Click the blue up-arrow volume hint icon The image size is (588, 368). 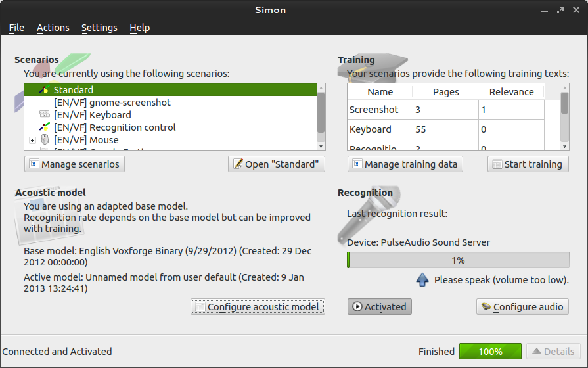[x=422, y=280]
